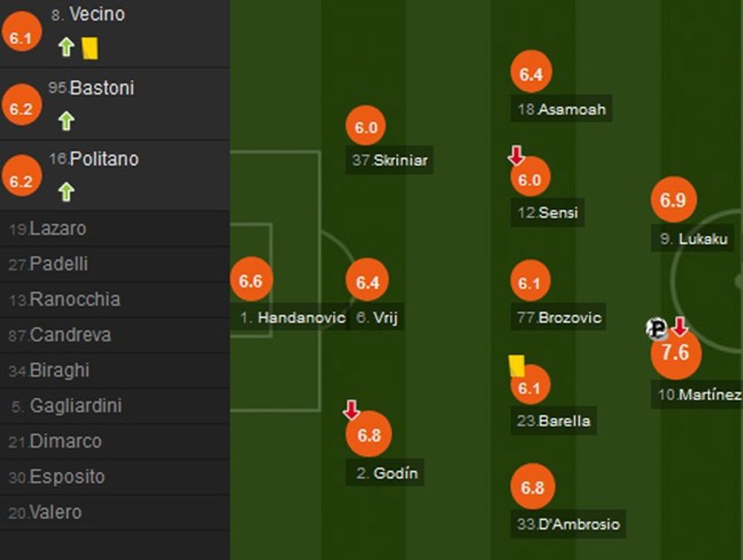Click Bastoni's green sub-in arrow
The height and width of the screenshot is (560, 743).
pyautogui.click(x=67, y=120)
